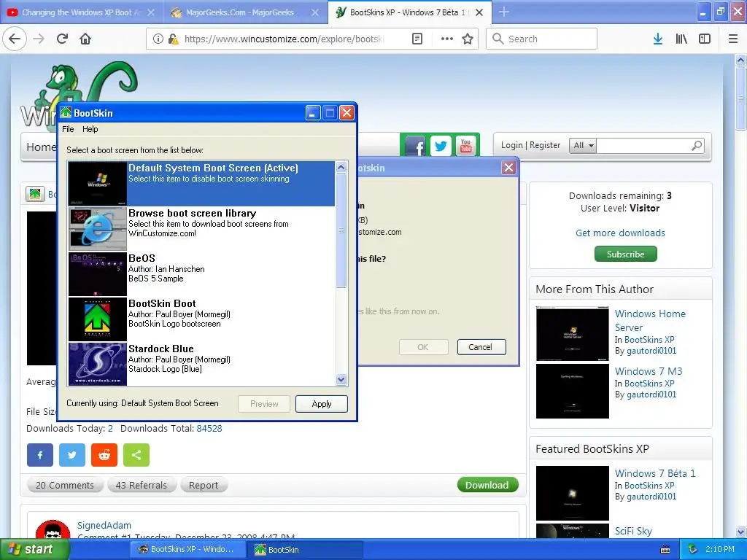Open the Windows start button
747x560 pixels.
34,550
